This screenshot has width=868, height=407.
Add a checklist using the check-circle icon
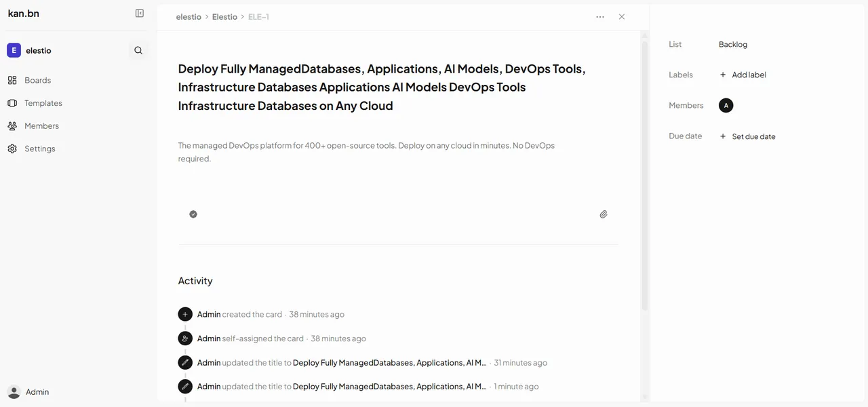pos(193,214)
